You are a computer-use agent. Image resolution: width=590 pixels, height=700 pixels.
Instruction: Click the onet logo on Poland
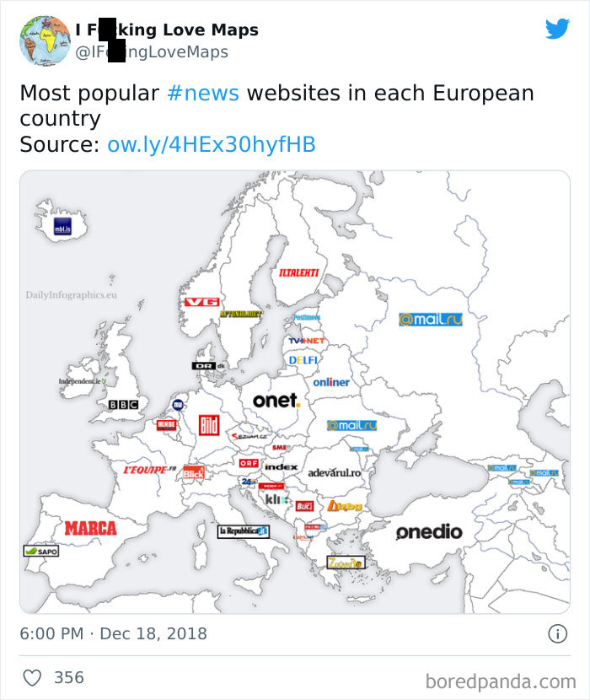pos(276,401)
